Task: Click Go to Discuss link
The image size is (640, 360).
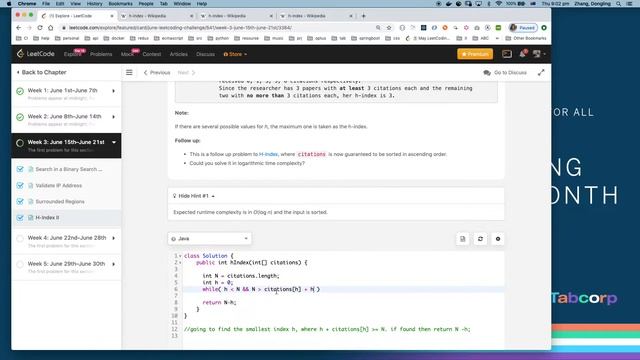Action: [x=505, y=73]
